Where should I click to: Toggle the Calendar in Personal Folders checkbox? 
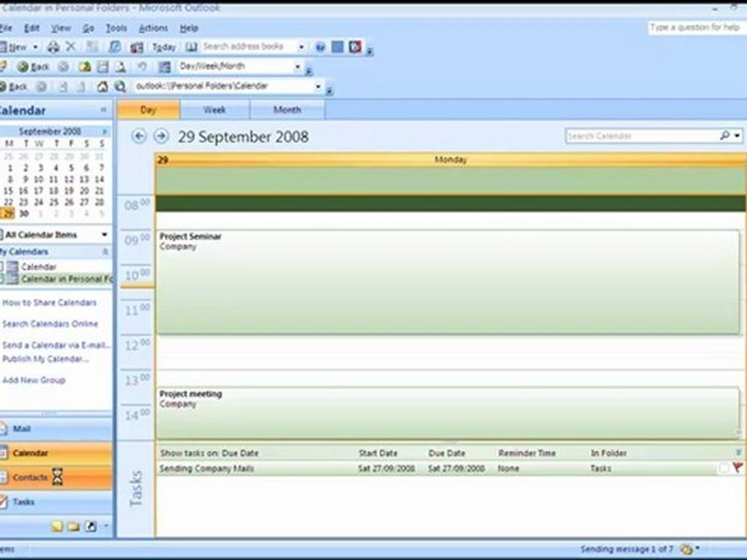[2, 278]
